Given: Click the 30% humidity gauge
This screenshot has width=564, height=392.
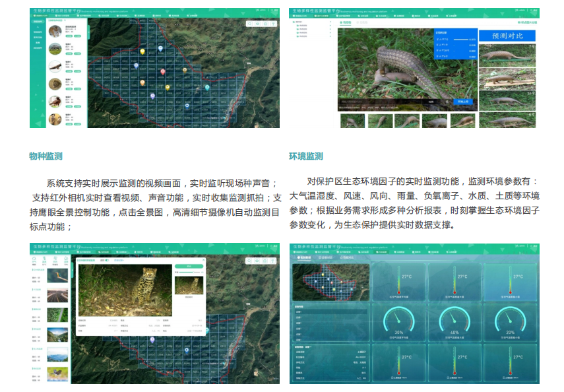Looking at the screenshot, I should (x=398, y=321).
